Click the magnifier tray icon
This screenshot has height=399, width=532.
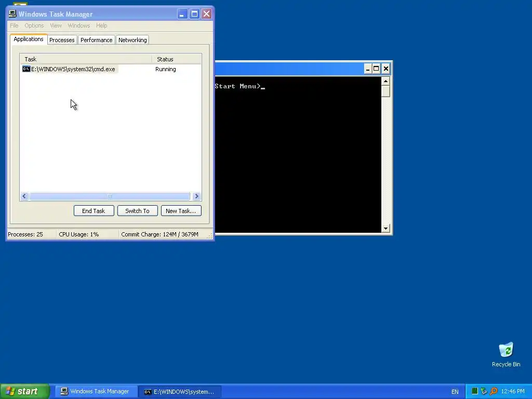(494, 391)
